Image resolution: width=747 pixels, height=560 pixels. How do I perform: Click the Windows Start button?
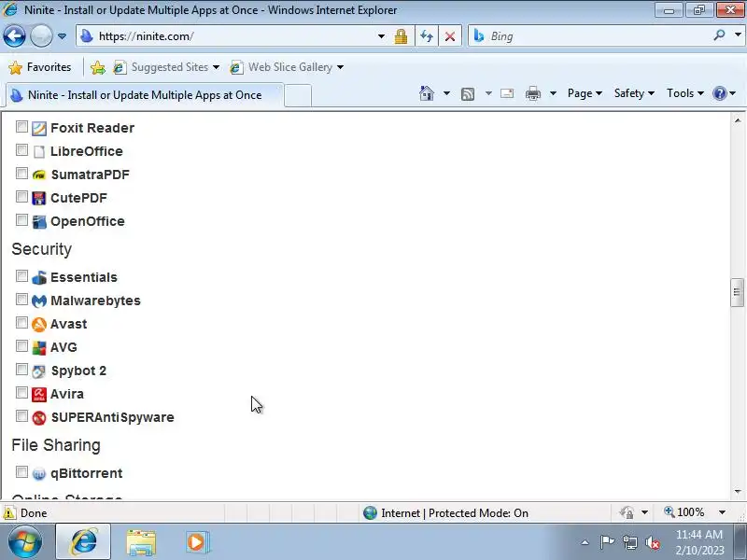pyautogui.click(x=25, y=542)
